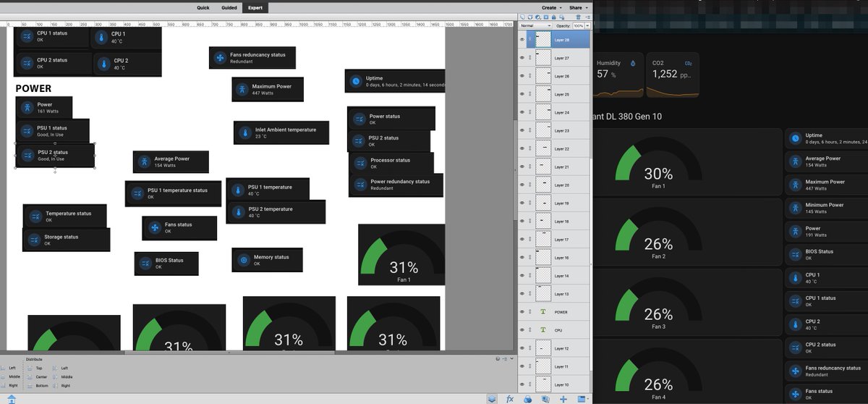Open More panels dropdown icon
The height and width of the screenshot is (404, 868).
582,399
